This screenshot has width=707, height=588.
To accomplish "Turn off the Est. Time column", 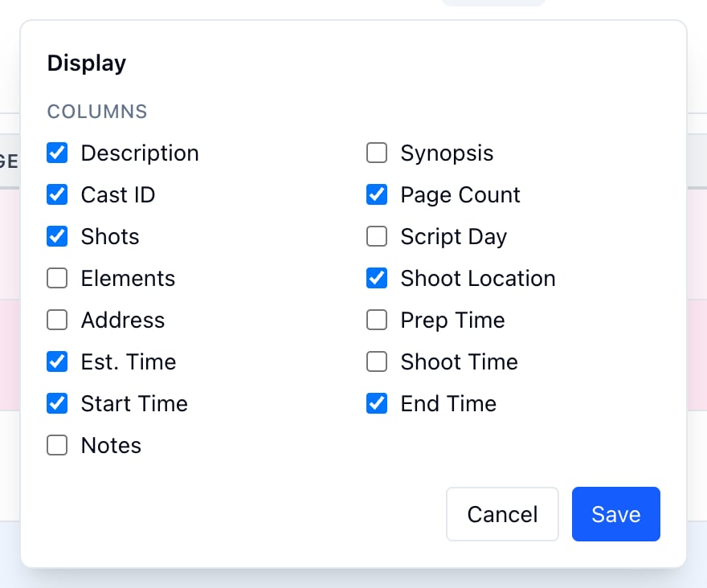I will coord(57,361).
